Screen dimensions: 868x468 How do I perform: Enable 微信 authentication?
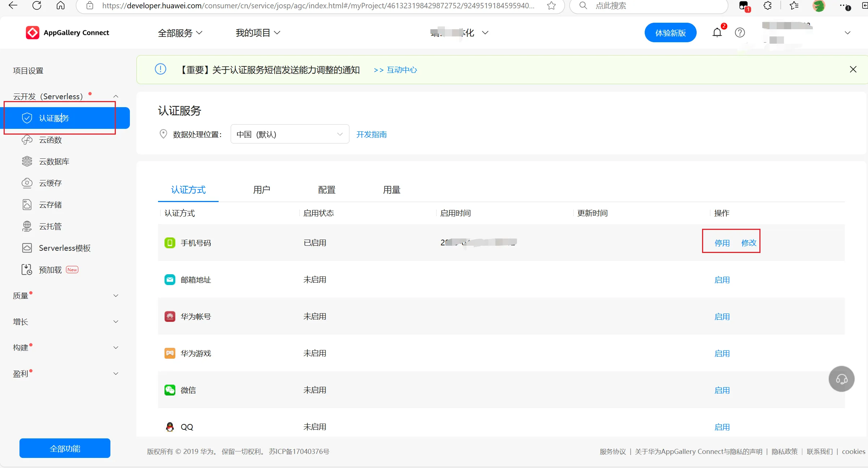pyautogui.click(x=722, y=390)
